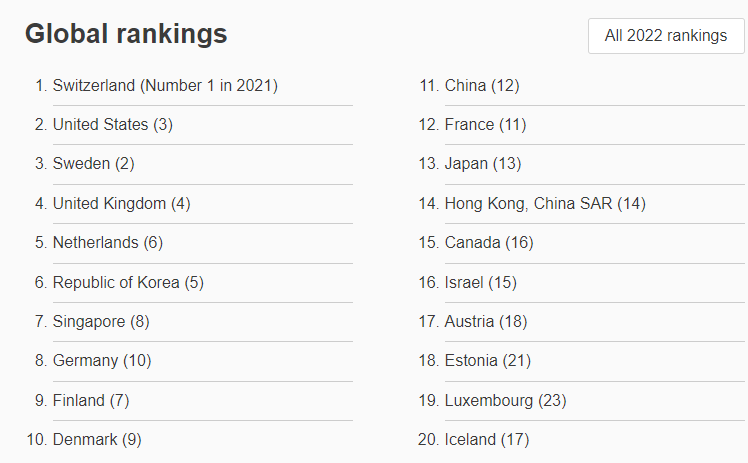Click the Iceland (17) entry
The image size is (748, 463).
coord(487,440)
